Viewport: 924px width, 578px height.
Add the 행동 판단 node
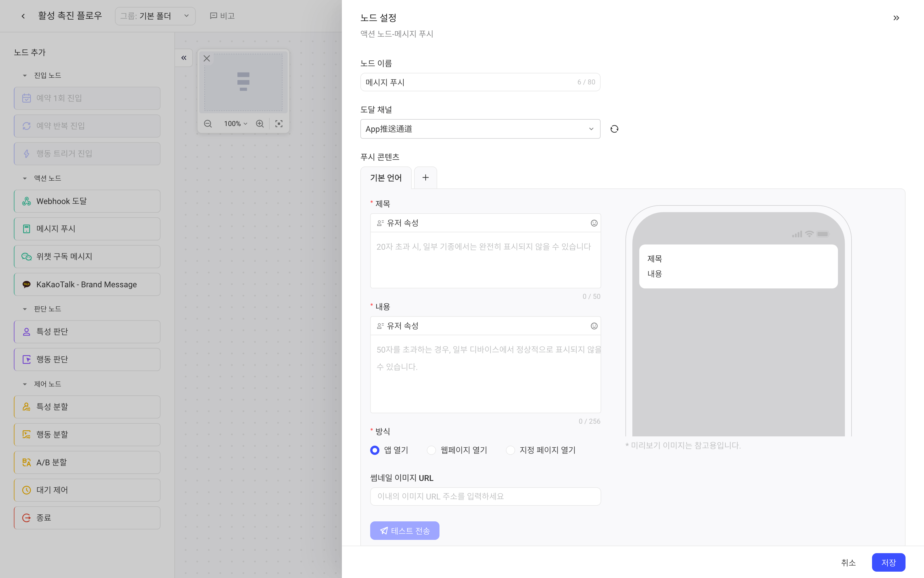click(x=87, y=359)
